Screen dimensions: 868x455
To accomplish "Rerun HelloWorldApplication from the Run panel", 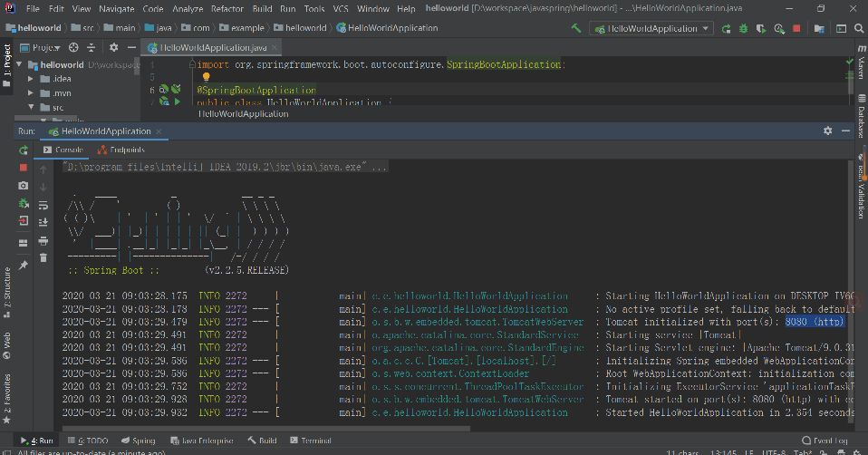I will click(24, 150).
